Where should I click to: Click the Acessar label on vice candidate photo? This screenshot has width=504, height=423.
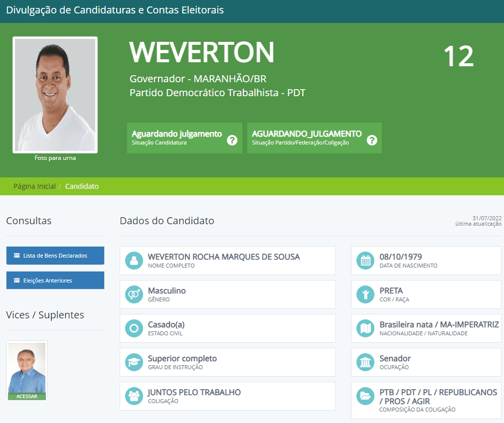click(27, 397)
